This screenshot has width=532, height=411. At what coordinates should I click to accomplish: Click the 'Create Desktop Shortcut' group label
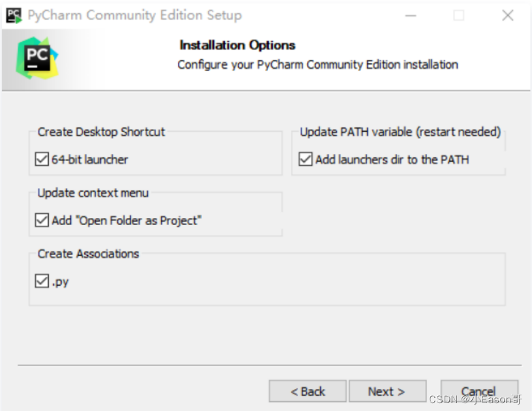pyautogui.click(x=101, y=132)
